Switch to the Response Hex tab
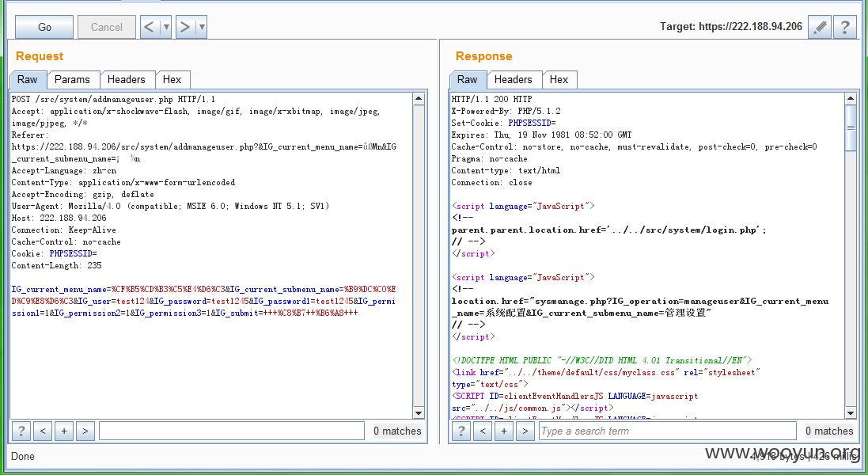Screen dimensions: 868x475 559,79
